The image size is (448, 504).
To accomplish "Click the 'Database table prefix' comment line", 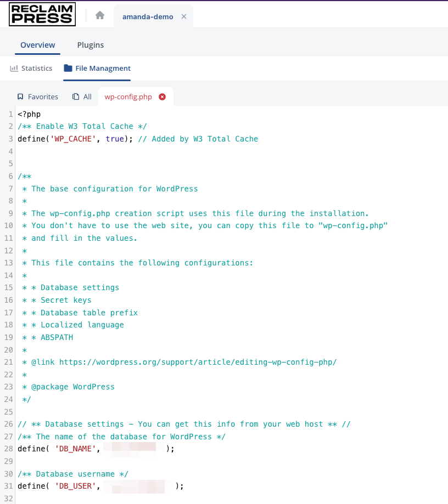I will [80, 313].
